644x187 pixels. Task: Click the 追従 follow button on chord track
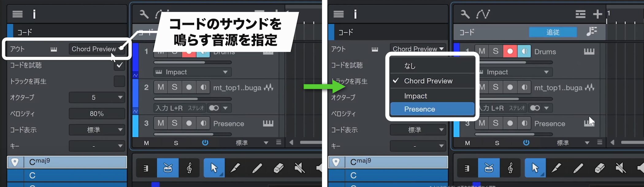tap(553, 32)
